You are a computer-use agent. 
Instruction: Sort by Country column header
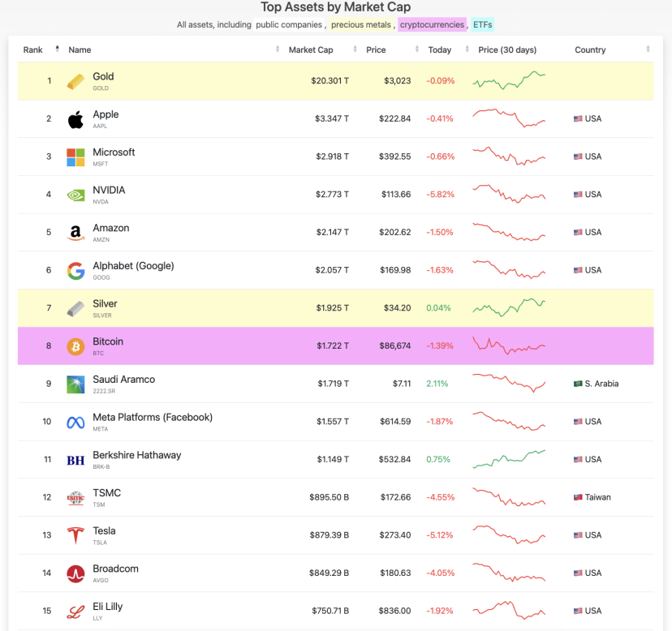(x=590, y=50)
